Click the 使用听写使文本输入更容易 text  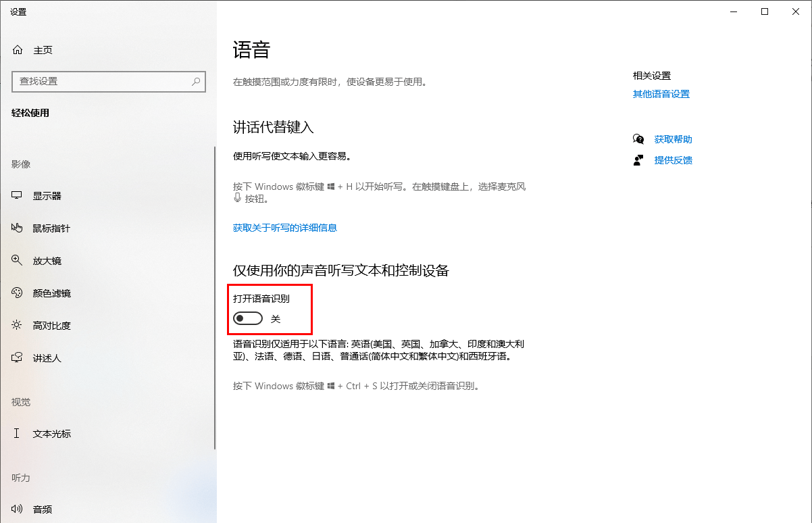coord(293,156)
